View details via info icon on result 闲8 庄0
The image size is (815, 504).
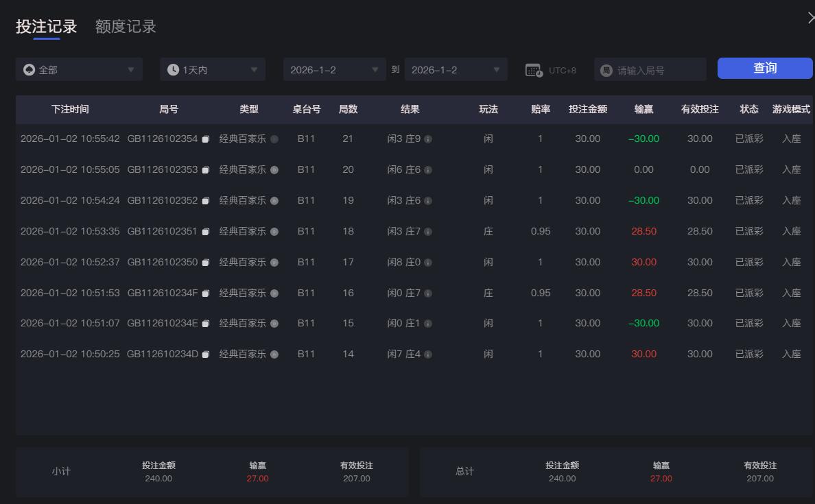pyautogui.click(x=428, y=262)
